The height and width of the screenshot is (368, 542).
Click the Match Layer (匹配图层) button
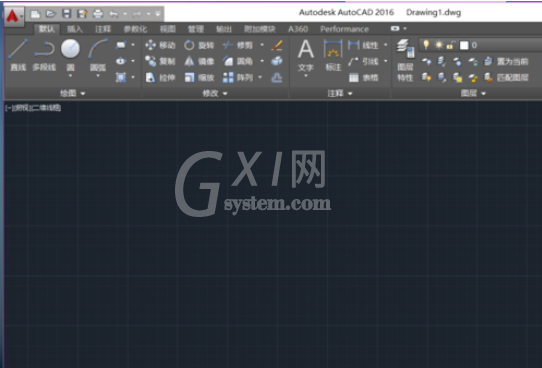coord(507,77)
